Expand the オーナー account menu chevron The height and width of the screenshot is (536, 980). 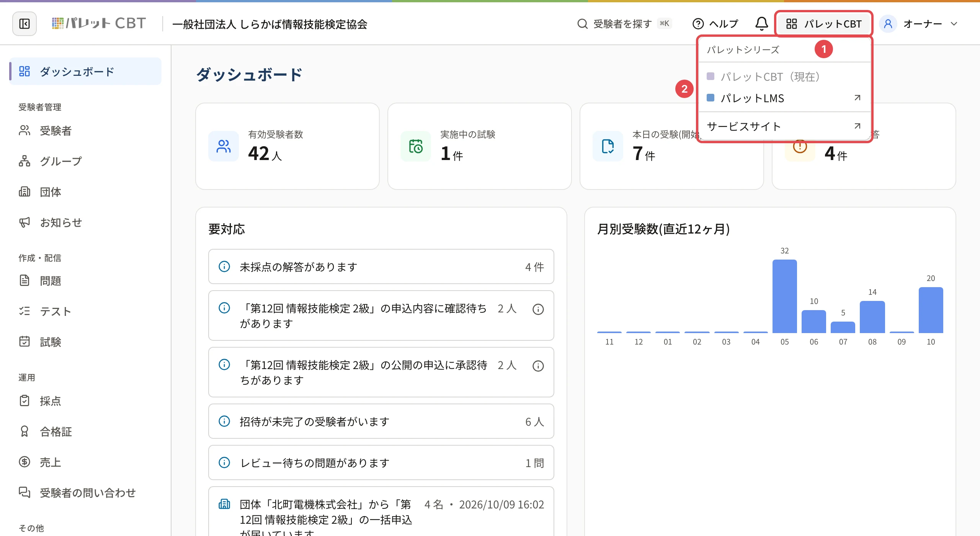click(954, 24)
